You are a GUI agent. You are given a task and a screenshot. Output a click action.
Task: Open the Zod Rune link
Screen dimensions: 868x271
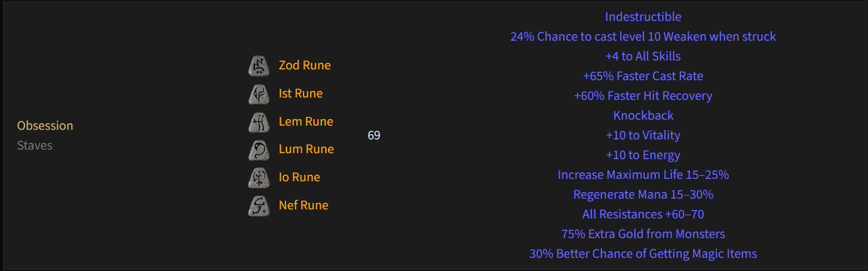[x=305, y=65]
